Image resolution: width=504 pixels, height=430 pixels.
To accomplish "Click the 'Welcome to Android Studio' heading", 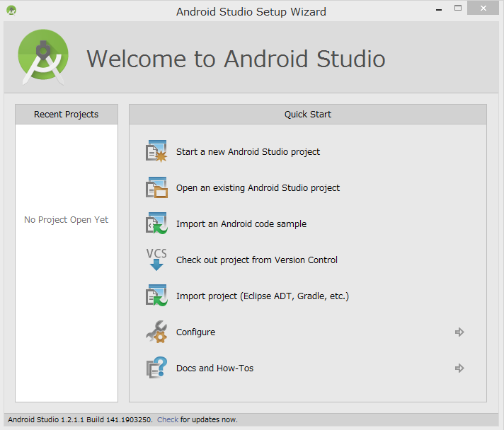I will 236,59.
